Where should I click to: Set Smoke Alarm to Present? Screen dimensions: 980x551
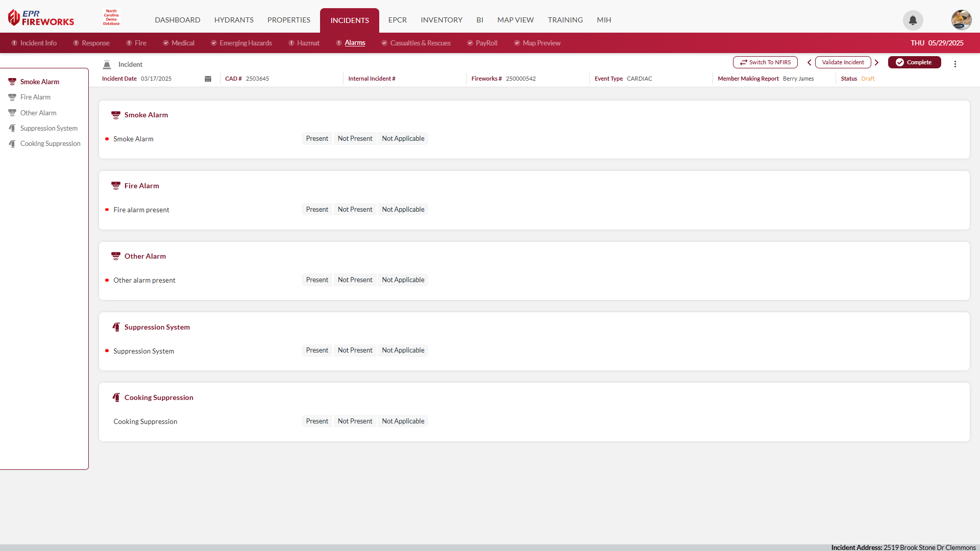[316, 138]
